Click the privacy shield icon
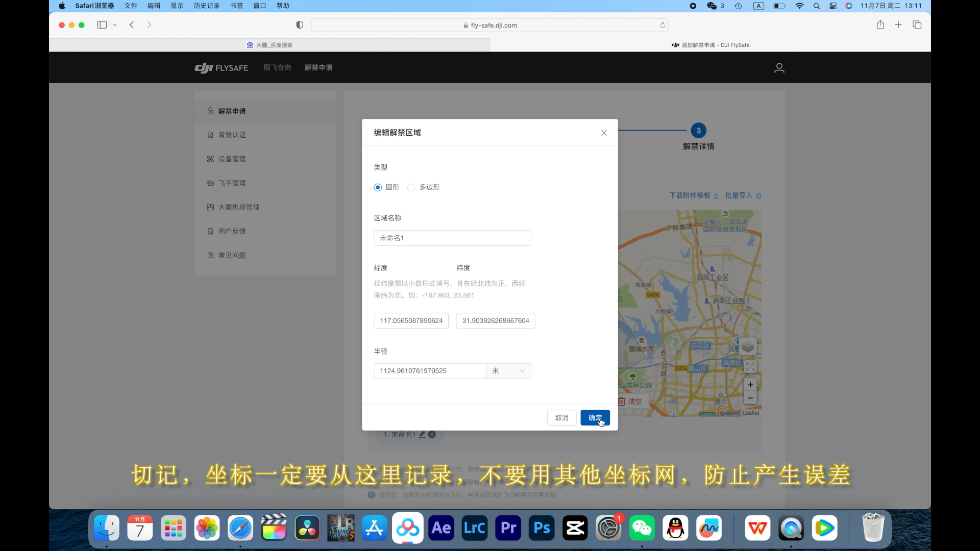980x551 pixels. 300,25
